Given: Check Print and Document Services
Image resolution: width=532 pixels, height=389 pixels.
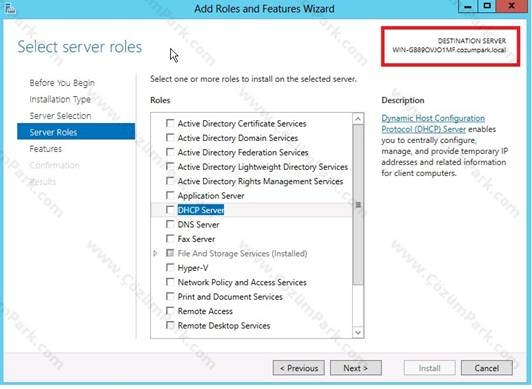Looking at the screenshot, I should [x=170, y=296].
